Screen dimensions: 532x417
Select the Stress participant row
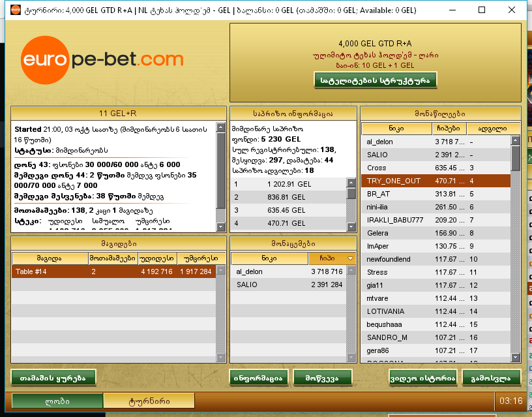click(436, 272)
